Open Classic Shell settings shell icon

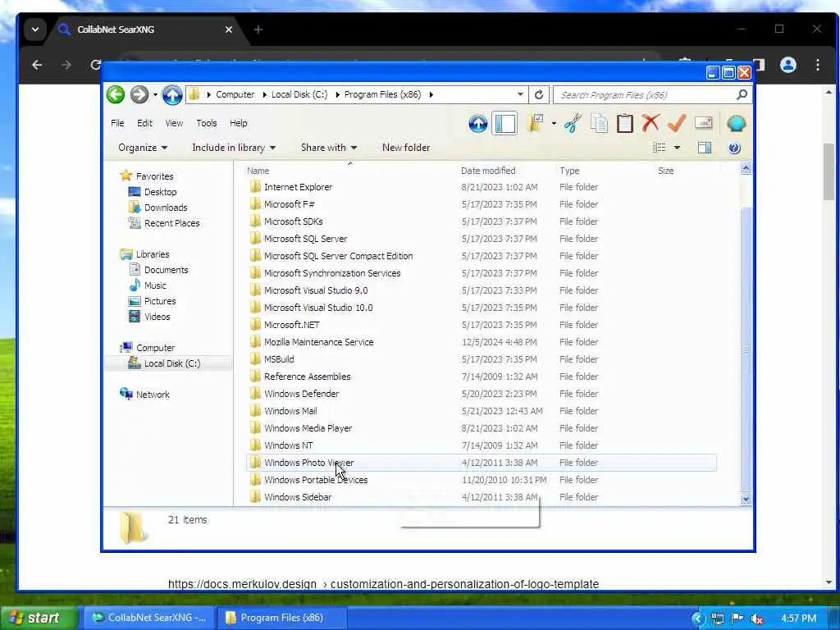pyautogui.click(x=736, y=124)
